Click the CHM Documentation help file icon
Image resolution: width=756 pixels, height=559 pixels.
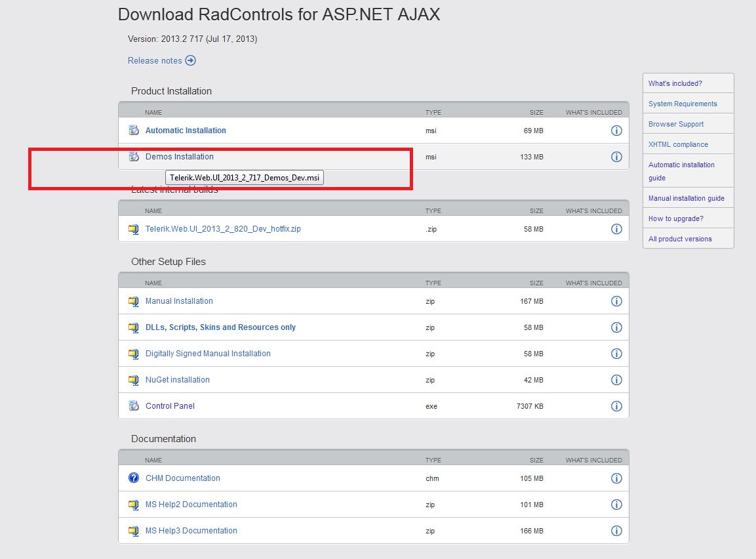pyautogui.click(x=134, y=478)
